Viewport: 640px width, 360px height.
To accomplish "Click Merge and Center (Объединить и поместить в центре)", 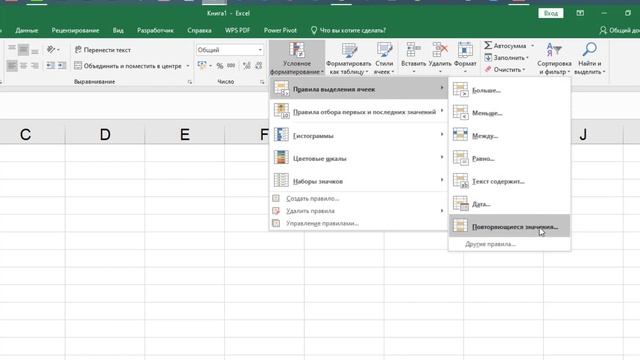I will pyautogui.click(x=128, y=66).
